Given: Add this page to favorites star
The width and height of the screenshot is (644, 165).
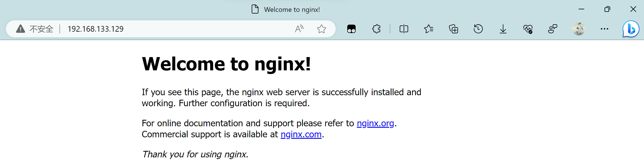Looking at the screenshot, I should point(322,29).
